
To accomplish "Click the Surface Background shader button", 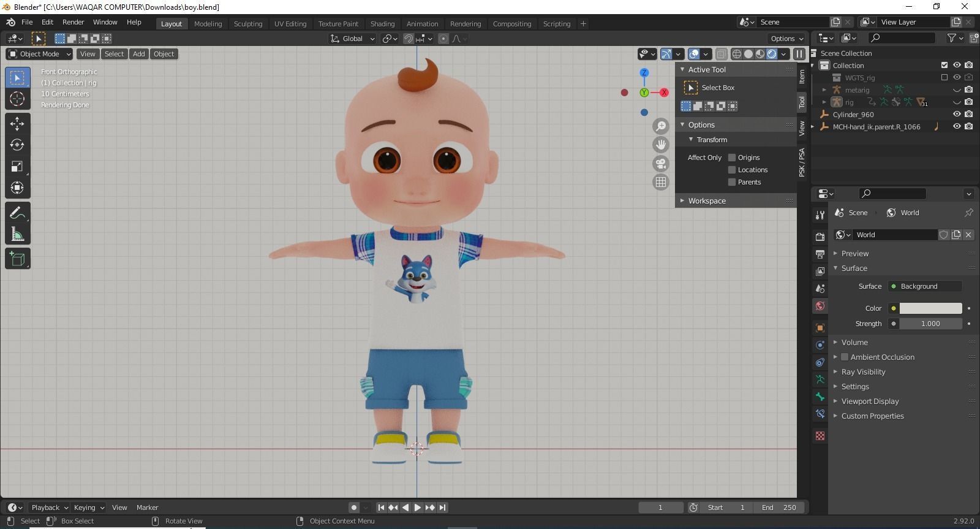I will click(x=925, y=286).
